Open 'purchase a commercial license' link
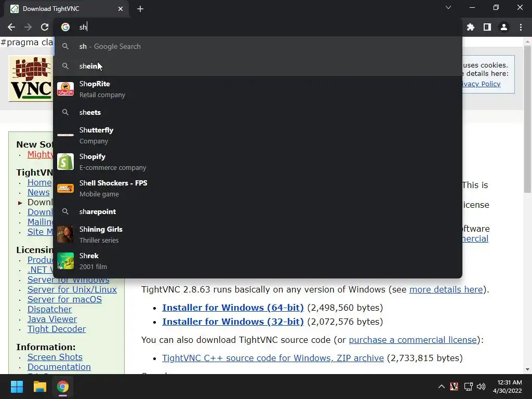 coord(413,340)
